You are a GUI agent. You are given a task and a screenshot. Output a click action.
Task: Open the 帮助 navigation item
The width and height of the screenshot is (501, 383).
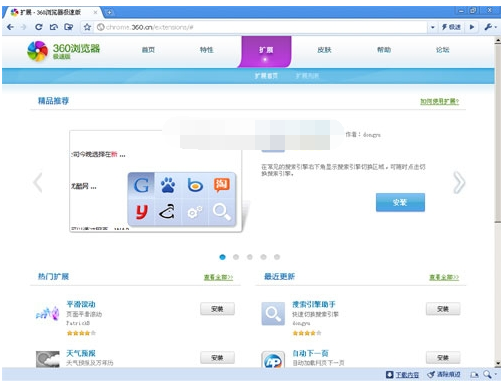384,50
